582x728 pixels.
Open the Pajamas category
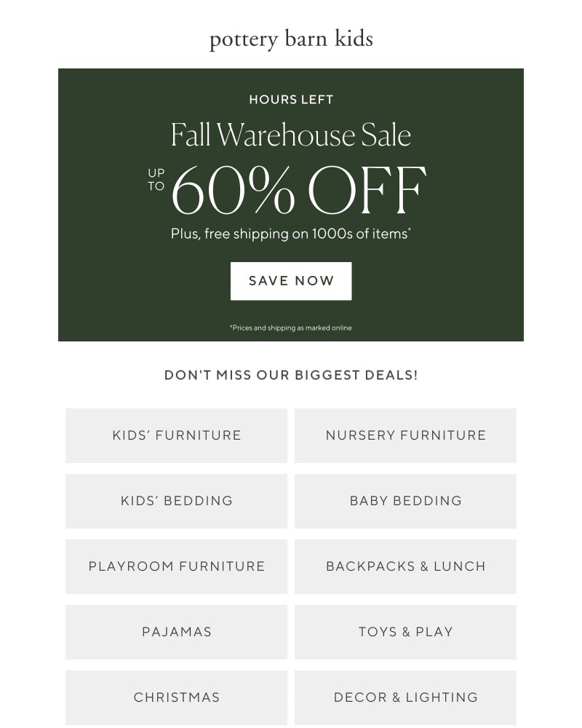click(177, 632)
